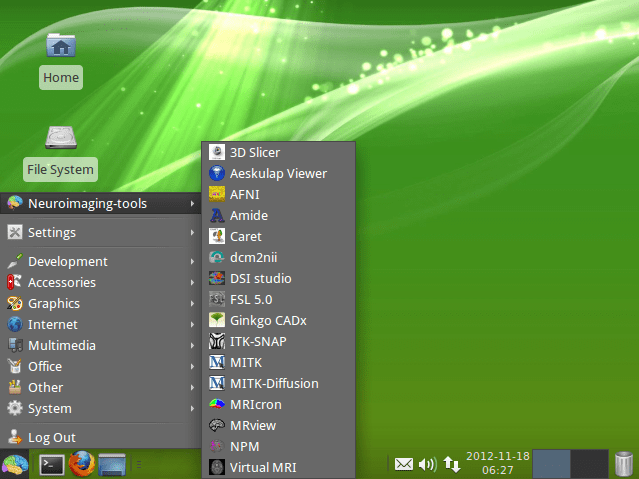The image size is (639, 479).
Task: Click the MITK-Diffusion icon
Action: click(217, 383)
